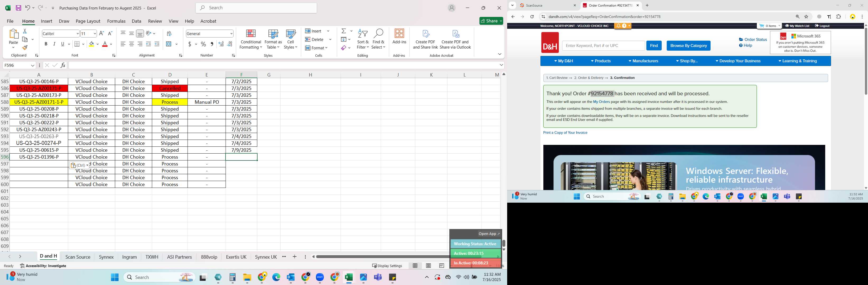Click the Find button on D&H
This screenshot has width=868, height=285.
pos(654,46)
